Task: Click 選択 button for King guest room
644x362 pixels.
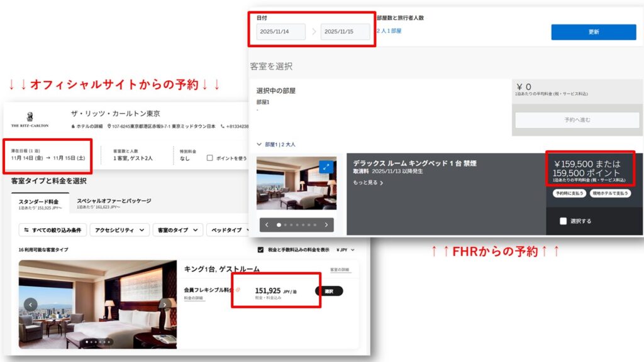Action: 329,291
